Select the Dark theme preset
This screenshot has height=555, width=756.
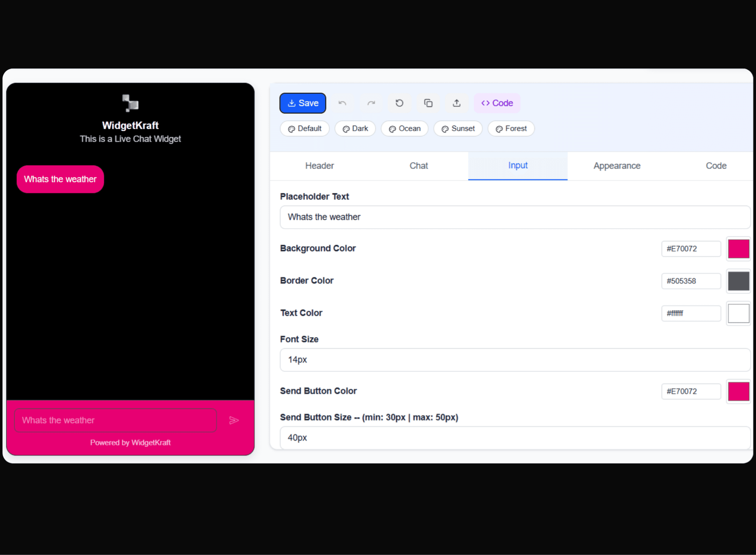355,128
